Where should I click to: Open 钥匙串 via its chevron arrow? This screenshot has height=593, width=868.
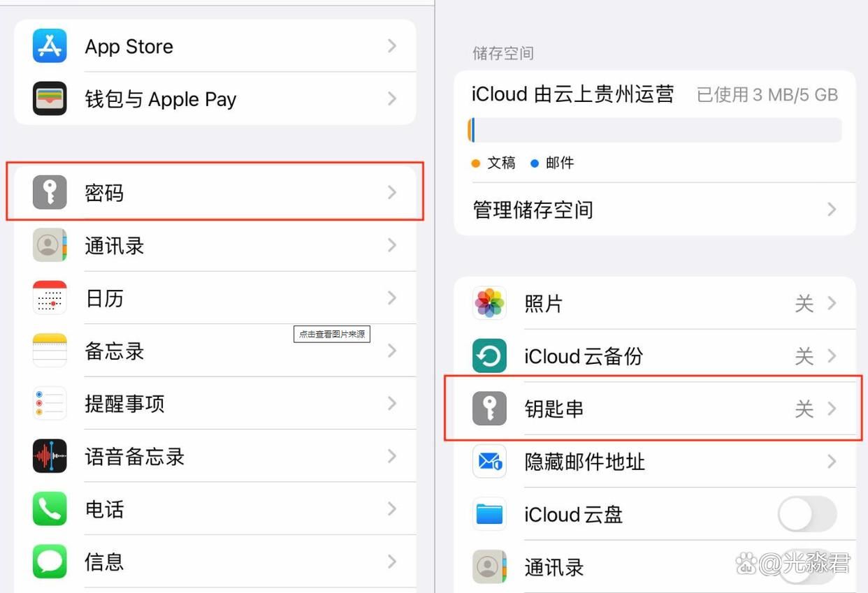click(x=832, y=409)
